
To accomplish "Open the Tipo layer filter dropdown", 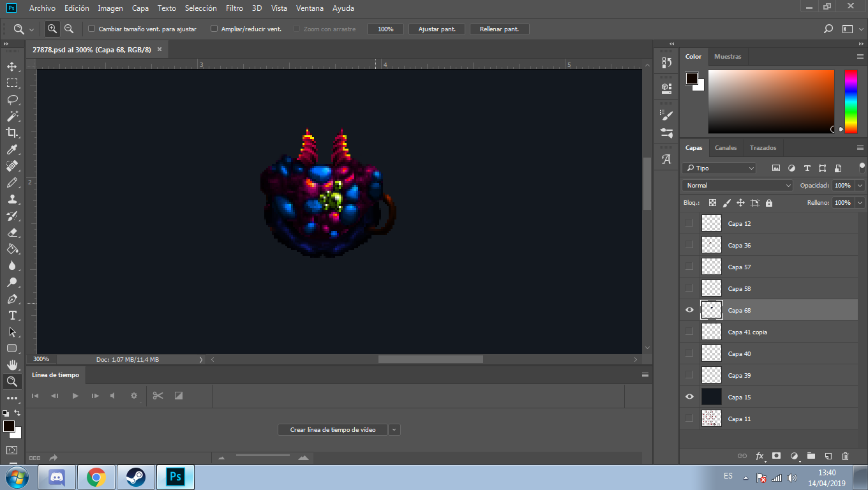I will click(x=719, y=168).
